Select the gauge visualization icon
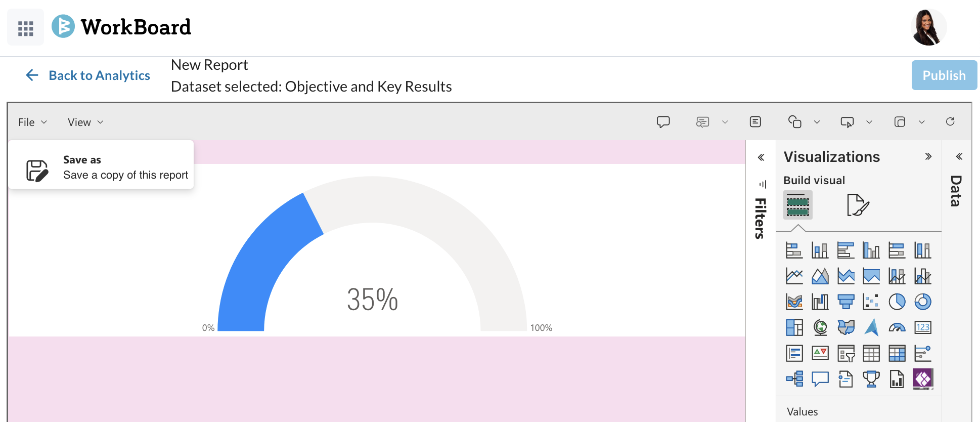The image size is (980, 422). pyautogui.click(x=897, y=327)
